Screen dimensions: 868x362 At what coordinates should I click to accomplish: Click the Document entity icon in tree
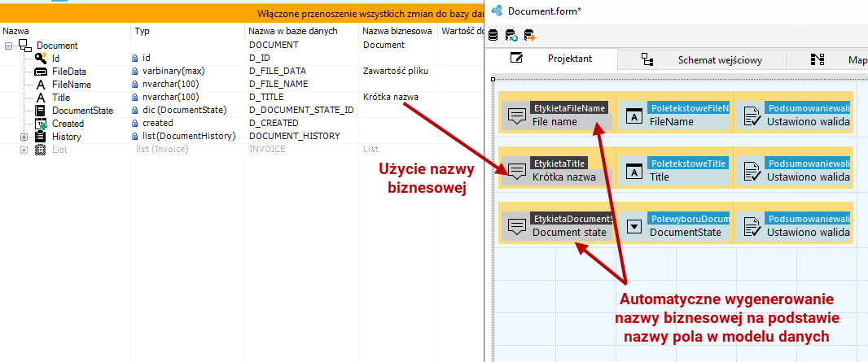click(25, 46)
